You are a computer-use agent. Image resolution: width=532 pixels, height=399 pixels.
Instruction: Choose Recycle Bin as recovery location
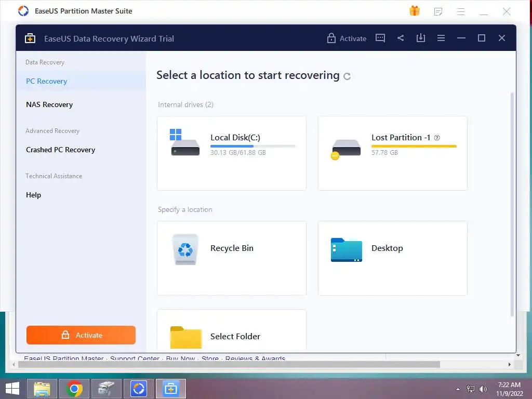pyautogui.click(x=232, y=258)
